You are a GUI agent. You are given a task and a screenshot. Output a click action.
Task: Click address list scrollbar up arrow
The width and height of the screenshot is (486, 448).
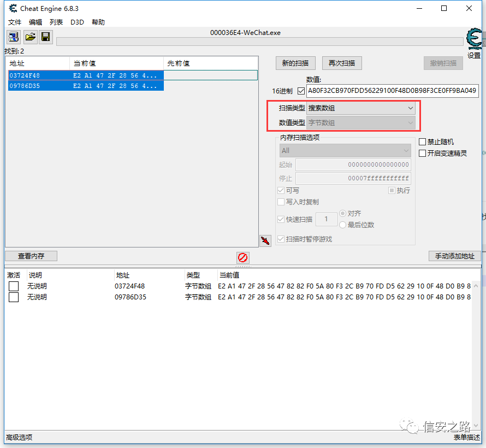click(x=476, y=286)
